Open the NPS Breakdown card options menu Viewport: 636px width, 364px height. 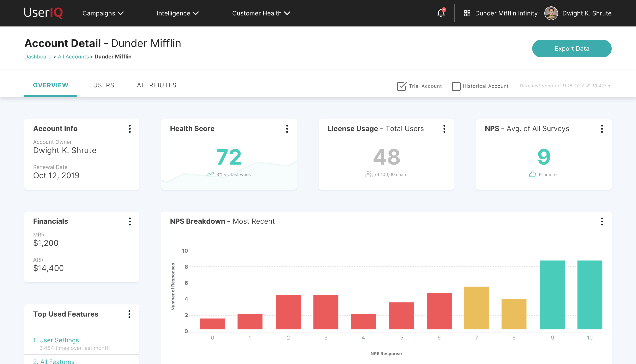(602, 221)
